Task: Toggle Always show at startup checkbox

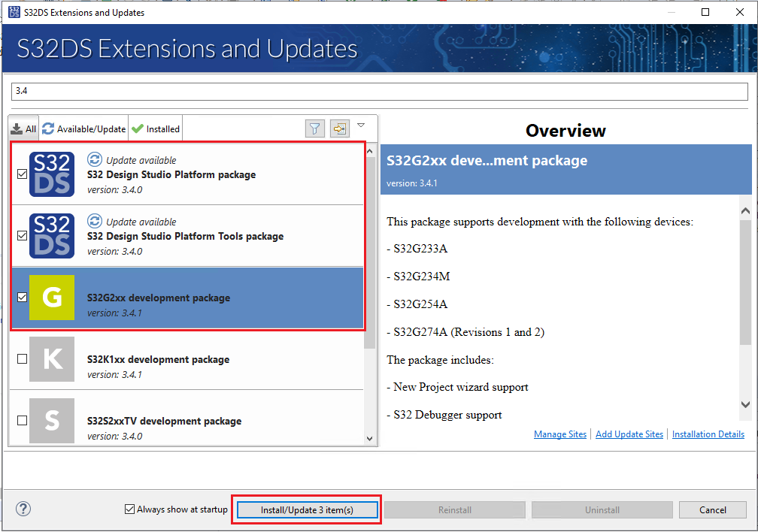Action: 129,509
